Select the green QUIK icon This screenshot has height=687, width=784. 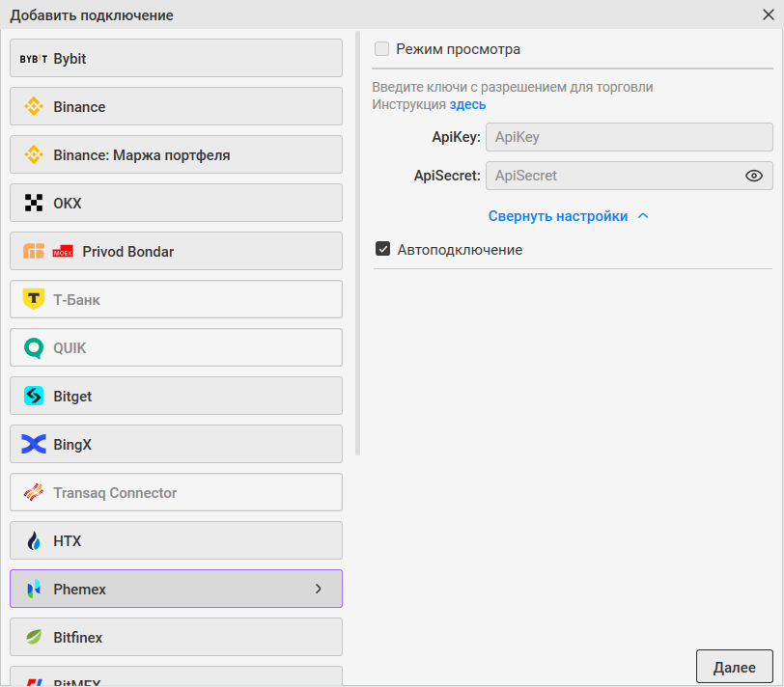(x=34, y=348)
